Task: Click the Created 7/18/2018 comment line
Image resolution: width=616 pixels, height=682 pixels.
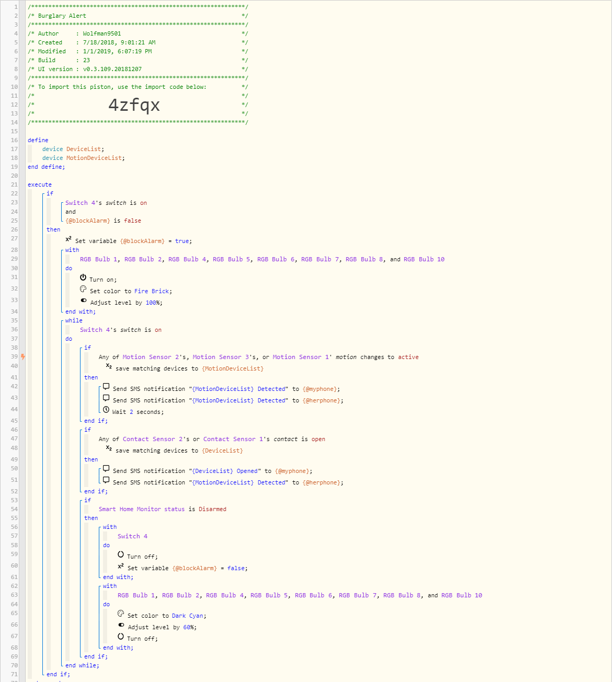Action: [x=138, y=42]
